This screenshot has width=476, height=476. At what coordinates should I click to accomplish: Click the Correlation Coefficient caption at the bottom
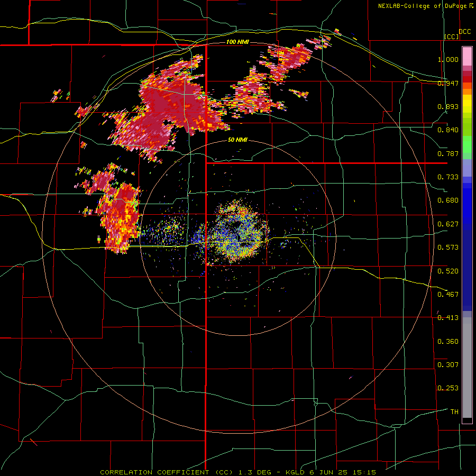[238, 472]
